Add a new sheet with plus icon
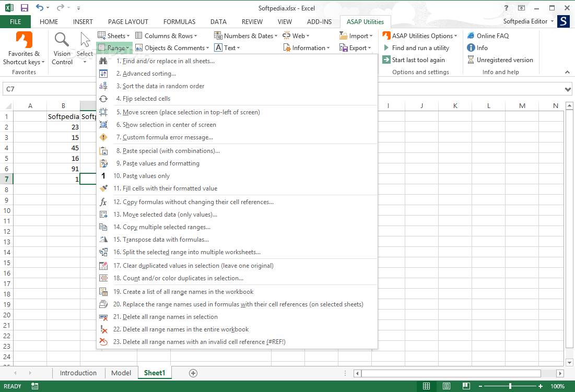Viewport: 575px width, 392px height. [193, 373]
